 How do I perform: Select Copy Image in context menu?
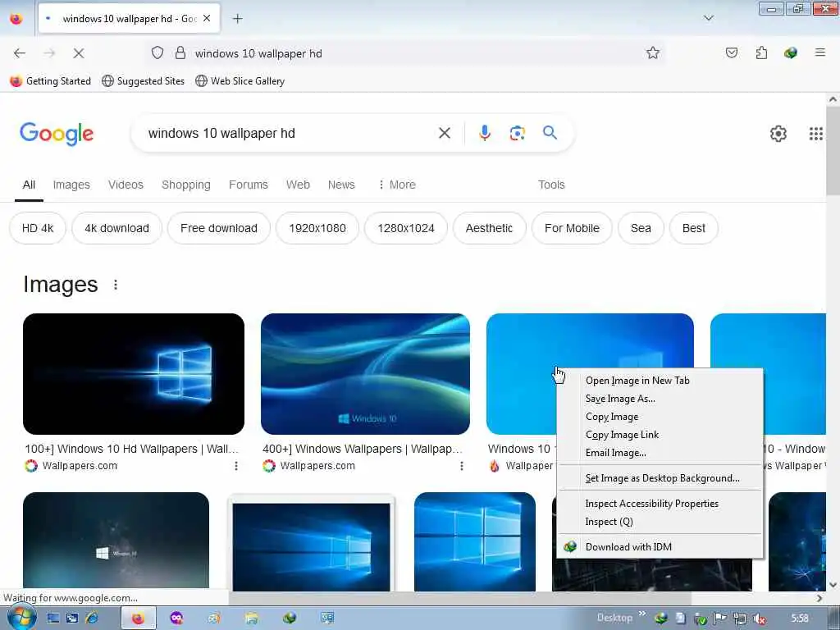(x=660, y=417)
